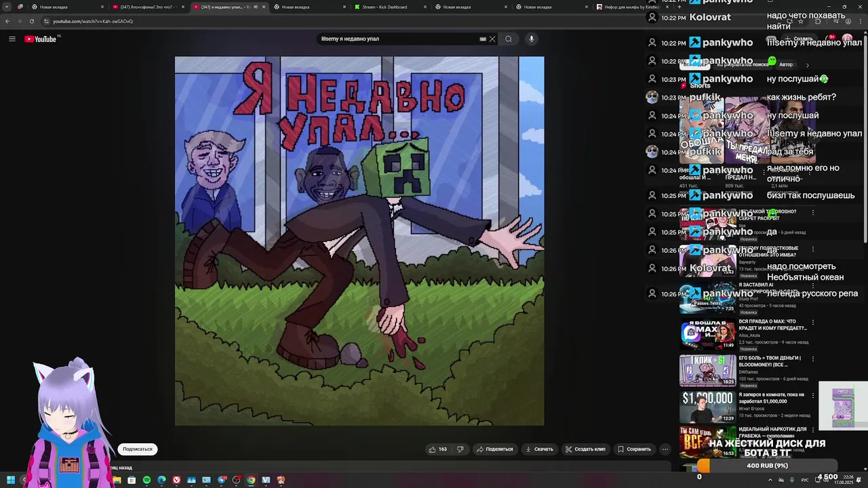Open Я заперся в комнате video thumbnail

tap(707, 406)
